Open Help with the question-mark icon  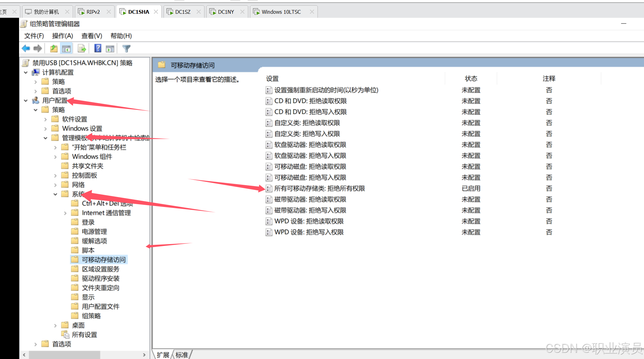tap(98, 48)
